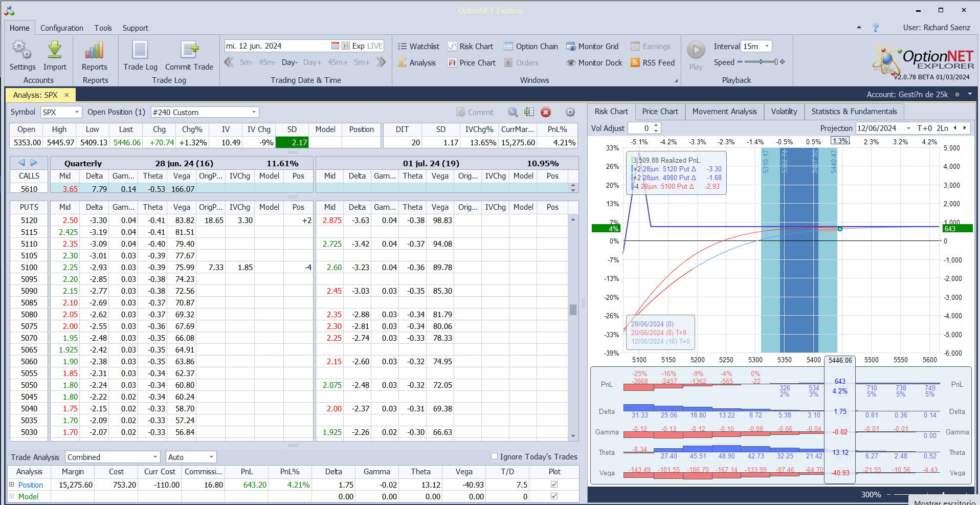
Task: Adjust the playback Speed slider
Action: [761, 62]
